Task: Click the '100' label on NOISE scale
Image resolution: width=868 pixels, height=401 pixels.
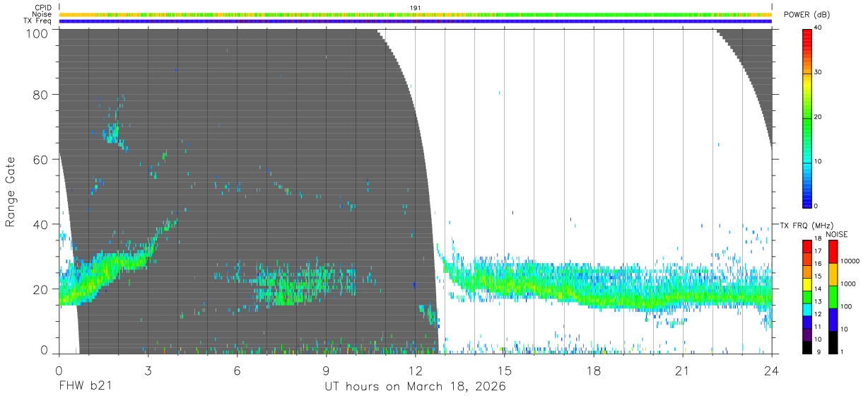Action: click(x=847, y=306)
